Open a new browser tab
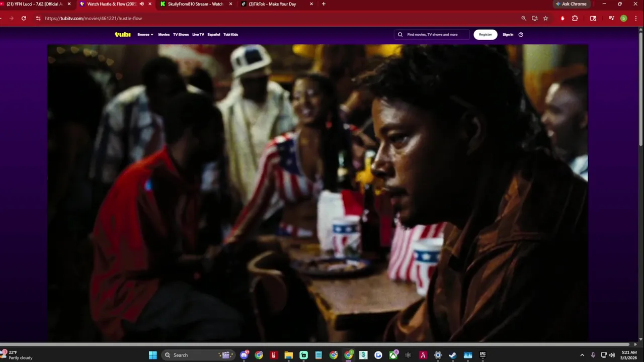 pos(324,4)
